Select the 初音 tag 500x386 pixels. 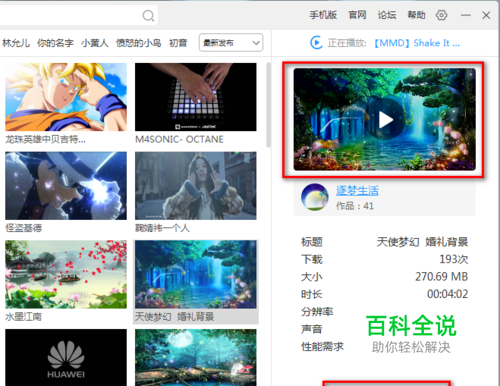coord(178,43)
